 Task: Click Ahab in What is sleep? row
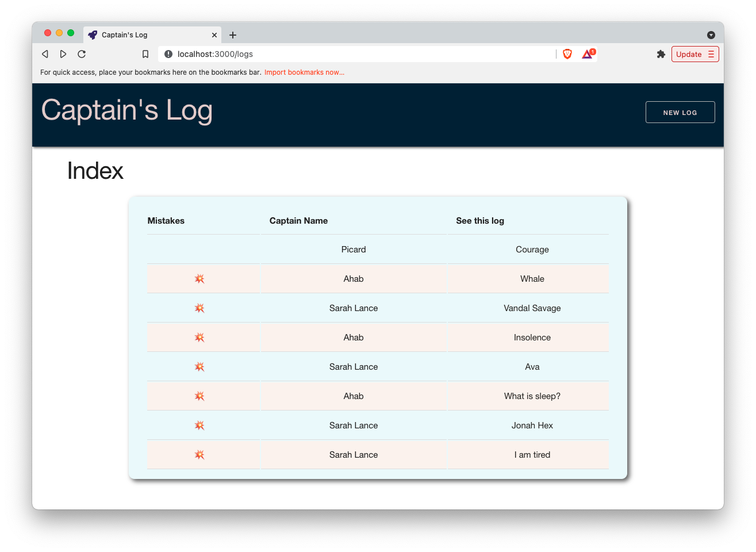(x=354, y=396)
